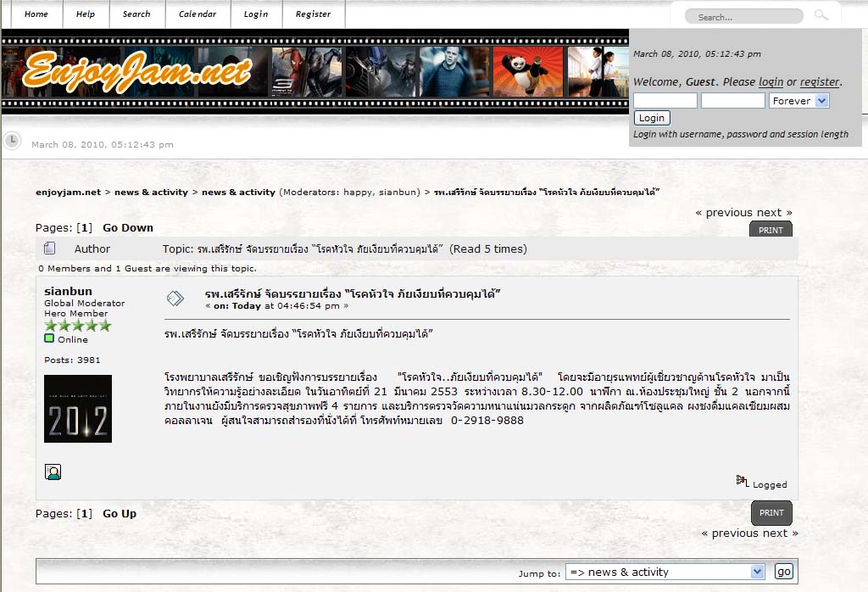Click the 'Author' column header
Screen dimensions: 868x592
pos(92,249)
